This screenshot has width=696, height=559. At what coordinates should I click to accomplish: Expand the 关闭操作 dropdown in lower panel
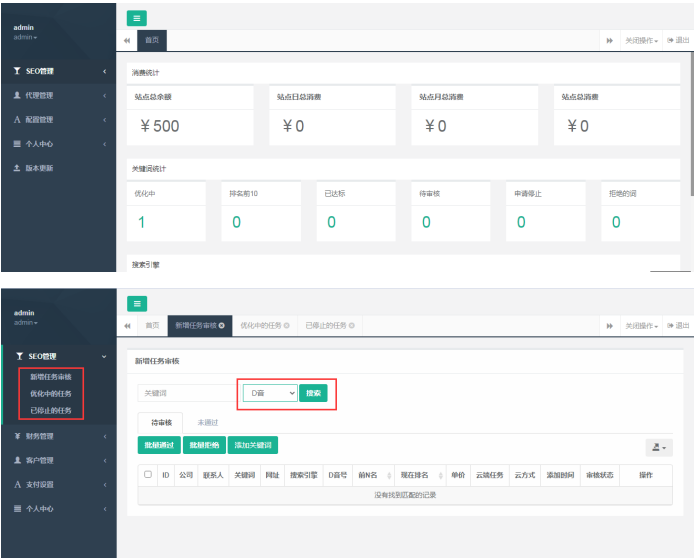point(641,326)
